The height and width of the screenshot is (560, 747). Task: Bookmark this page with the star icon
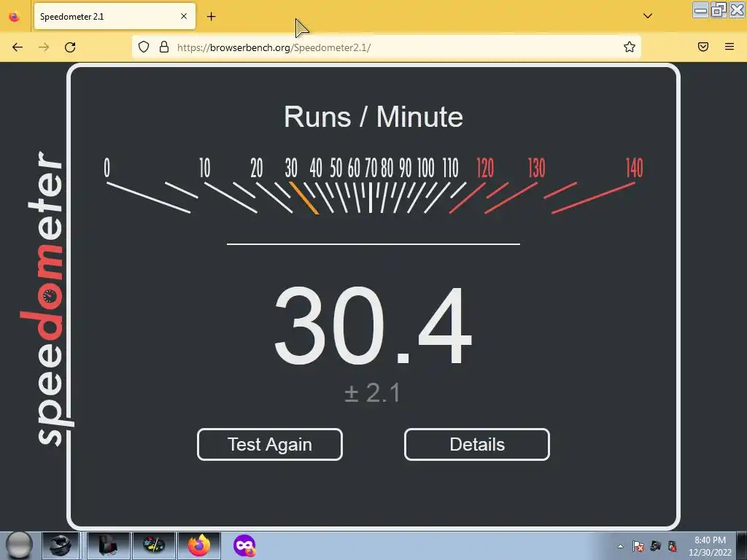[x=630, y=47]
